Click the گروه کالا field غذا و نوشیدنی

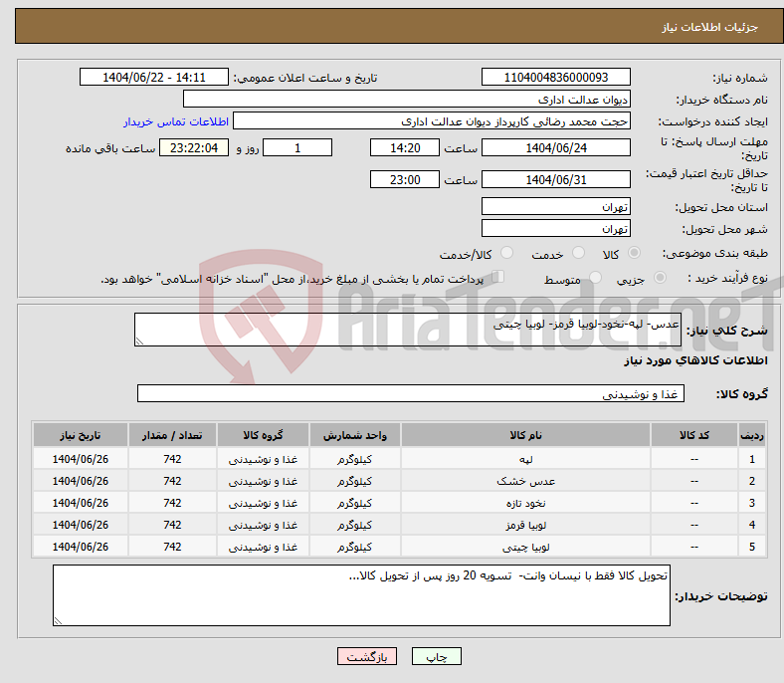pos(411,394)
